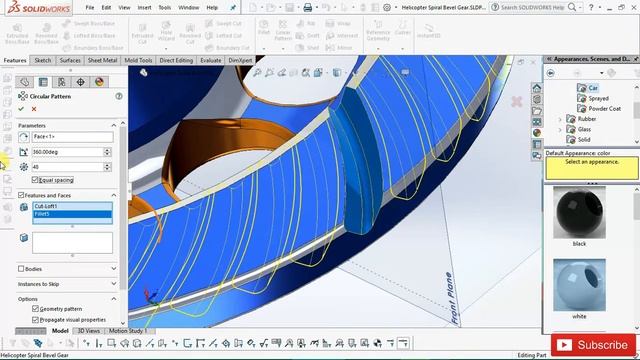Open the Insert menu

(x=144, y=7)
